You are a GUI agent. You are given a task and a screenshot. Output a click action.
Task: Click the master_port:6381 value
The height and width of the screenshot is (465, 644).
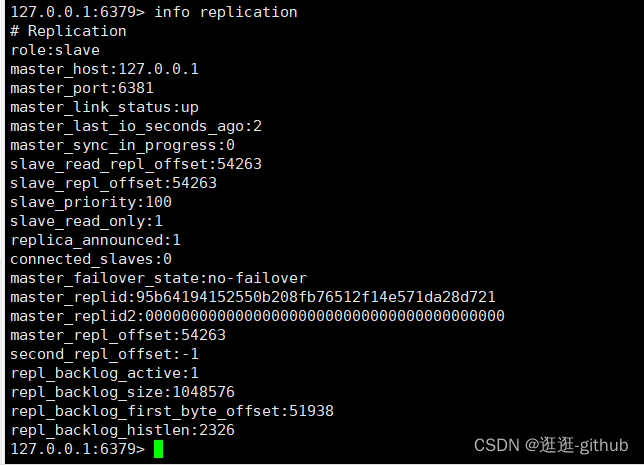[136, 88]
